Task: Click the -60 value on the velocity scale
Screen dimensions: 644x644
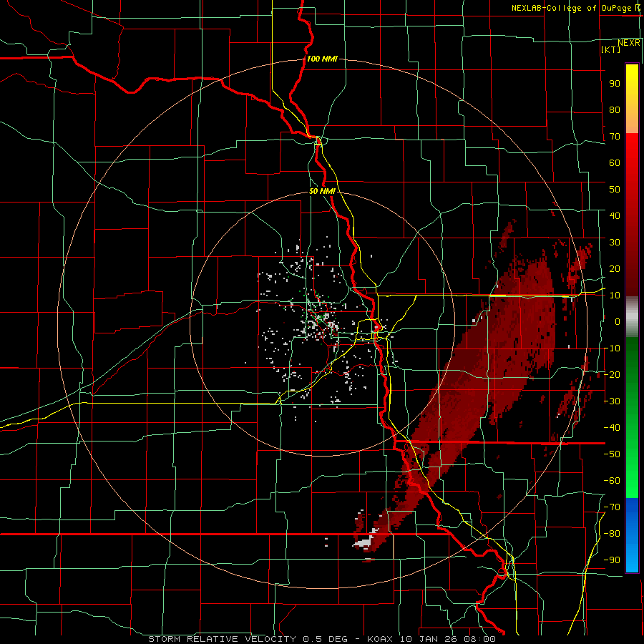Action: pos(612,481)
